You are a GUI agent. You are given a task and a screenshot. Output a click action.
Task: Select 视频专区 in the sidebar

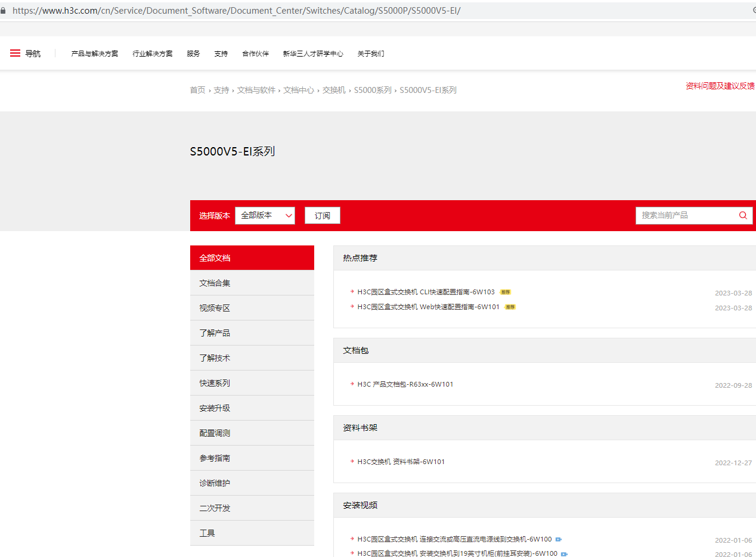(252, 308)
